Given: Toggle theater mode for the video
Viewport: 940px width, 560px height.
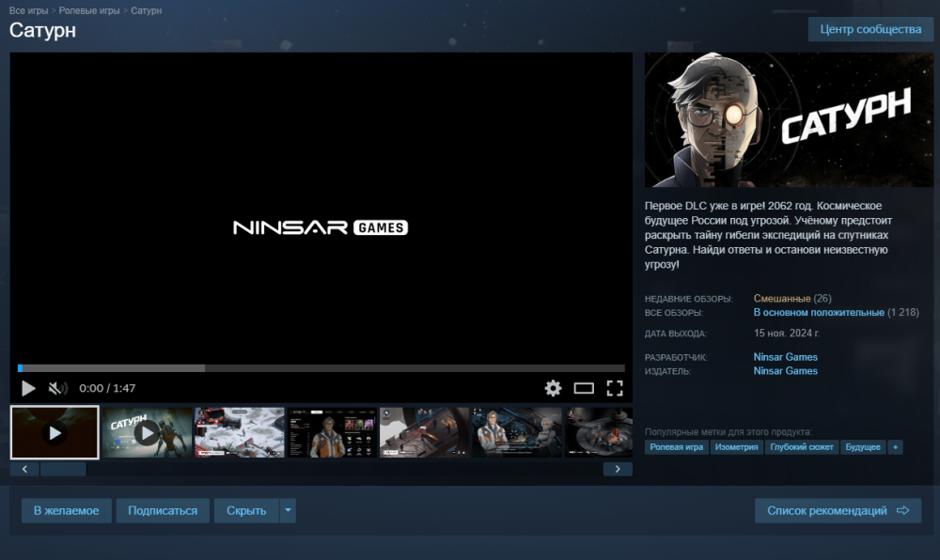Looking at the screenshot, I should (x=584, y=388).
